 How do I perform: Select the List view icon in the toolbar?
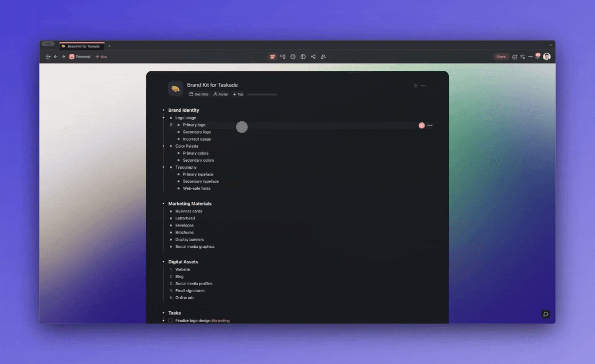click(x=272, y=57)
